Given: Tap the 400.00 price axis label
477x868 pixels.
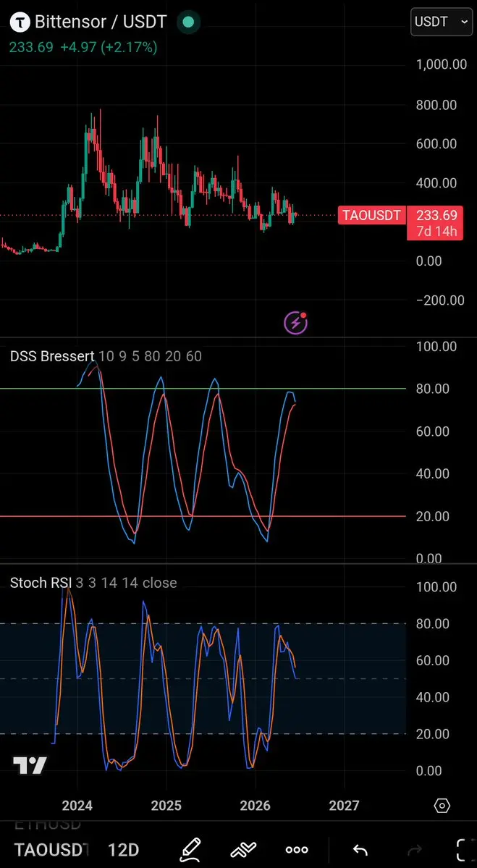Looking at the screenshot, I should [x=436, y=182].
